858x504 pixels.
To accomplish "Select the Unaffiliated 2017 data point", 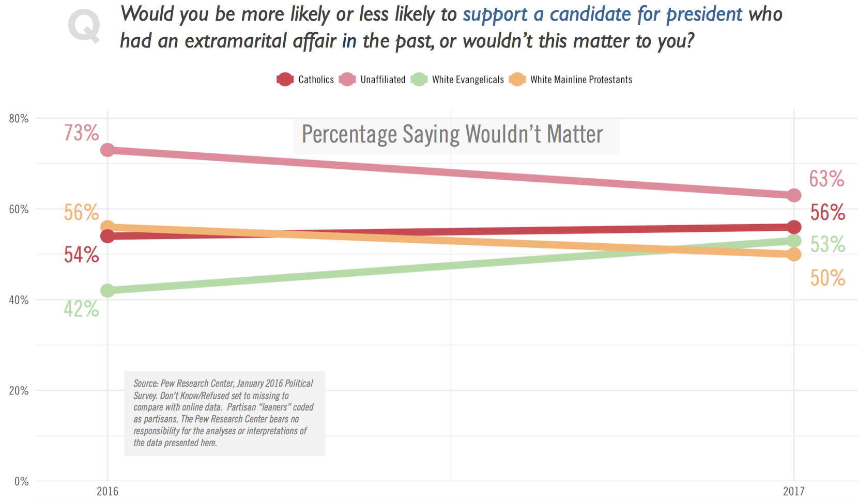I will (794, 195).
